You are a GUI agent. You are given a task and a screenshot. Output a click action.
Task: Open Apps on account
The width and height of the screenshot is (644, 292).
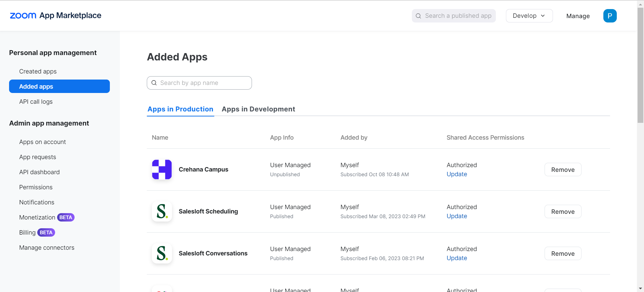point(43,142)
